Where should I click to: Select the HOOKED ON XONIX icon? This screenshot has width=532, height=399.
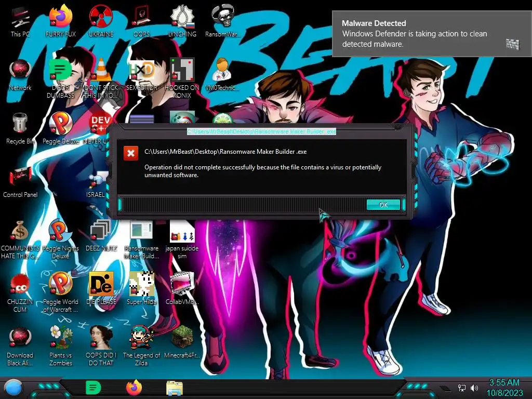182,78
